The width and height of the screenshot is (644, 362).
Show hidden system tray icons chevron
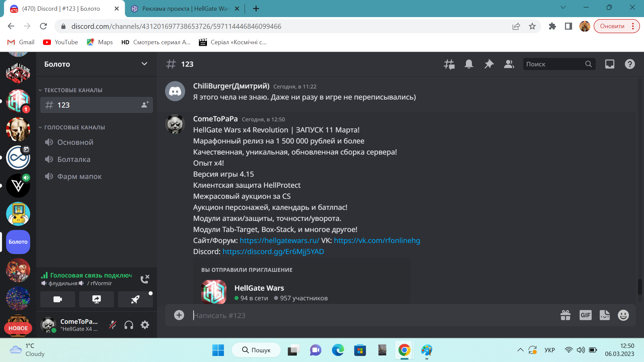[520, 350]
